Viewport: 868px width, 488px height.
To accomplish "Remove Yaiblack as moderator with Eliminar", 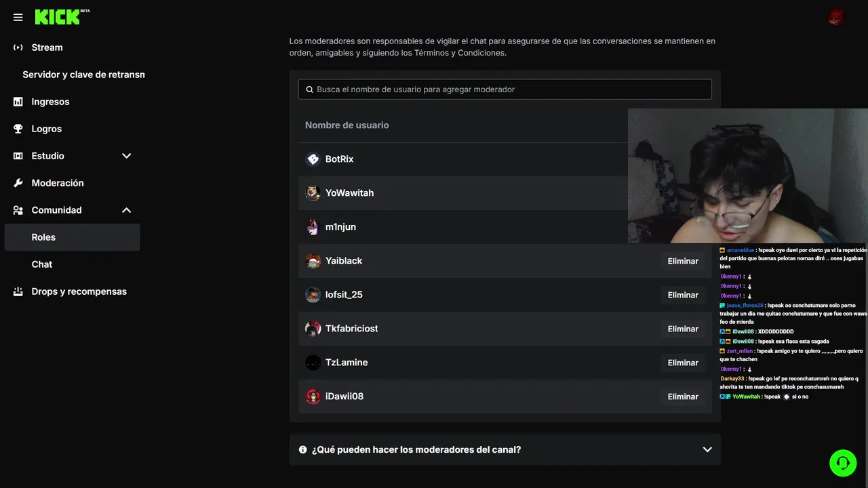I will point(683,261).
